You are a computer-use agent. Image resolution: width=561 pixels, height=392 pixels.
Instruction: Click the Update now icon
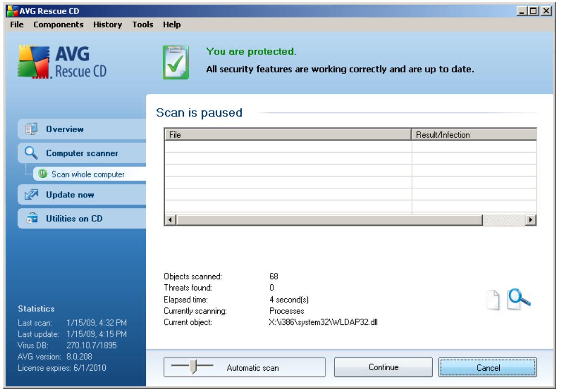pyautogui.click(x=31, y=195)
